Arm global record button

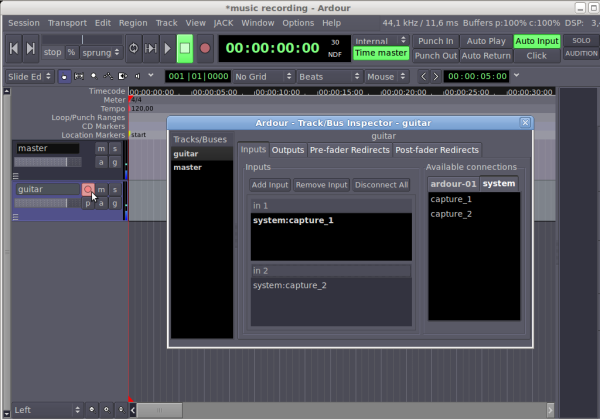205,49
